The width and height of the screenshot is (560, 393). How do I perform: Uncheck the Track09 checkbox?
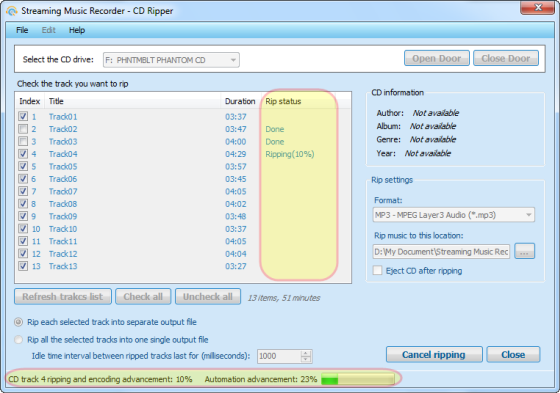[23, 216]
